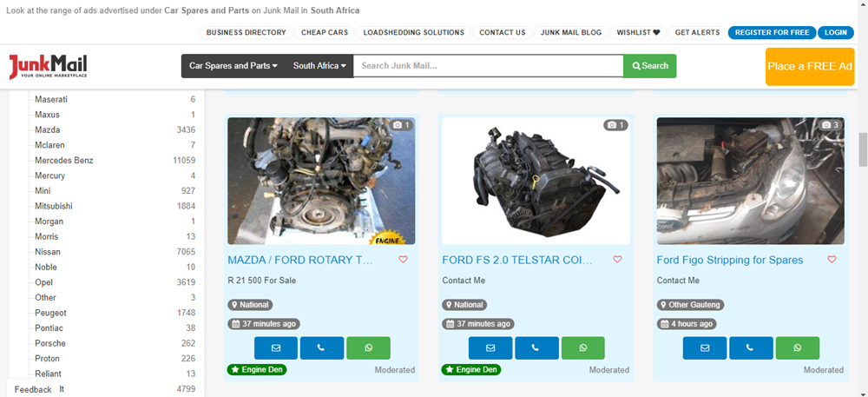Add Ford Figo Stripping ad to wishlist heart

pyautogui.click(x=832, y=259)
